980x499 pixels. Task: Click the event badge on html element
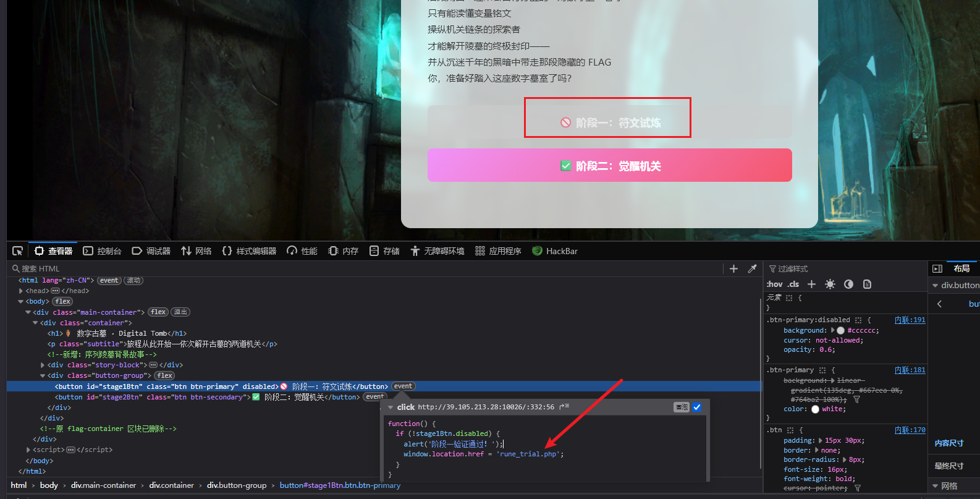tap(109, 281)
